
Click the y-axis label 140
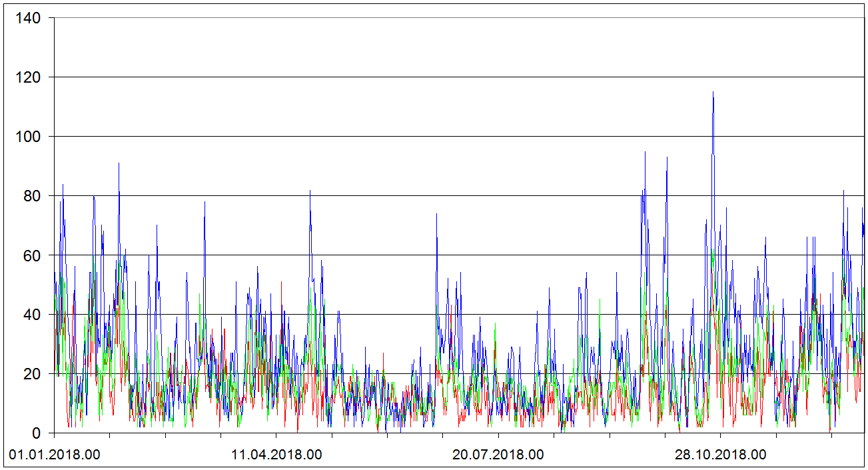point(27,18)
